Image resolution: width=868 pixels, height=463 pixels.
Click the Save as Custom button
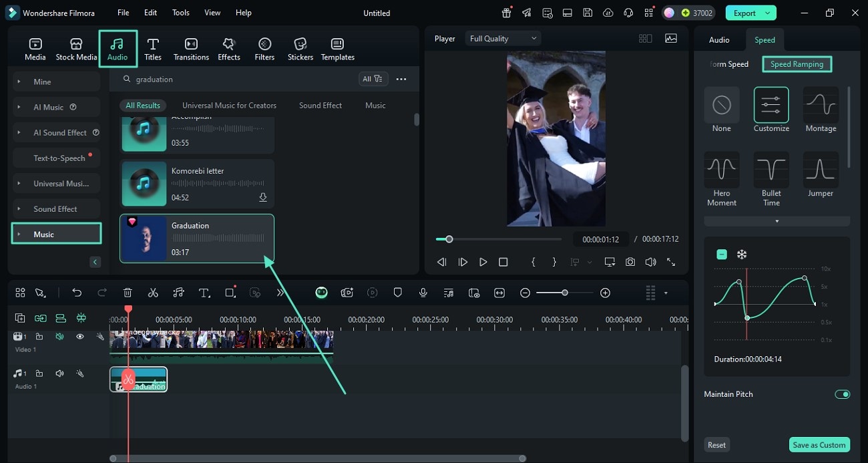point(819,445)
